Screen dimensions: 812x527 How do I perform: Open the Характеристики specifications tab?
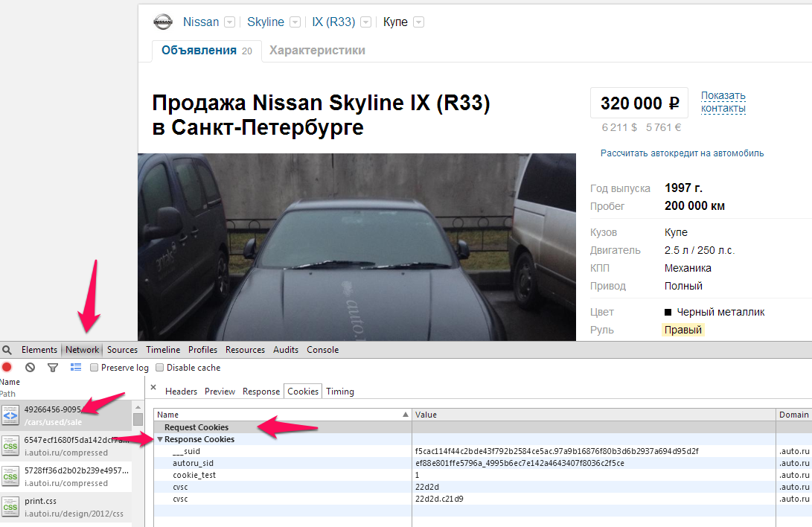317,51
